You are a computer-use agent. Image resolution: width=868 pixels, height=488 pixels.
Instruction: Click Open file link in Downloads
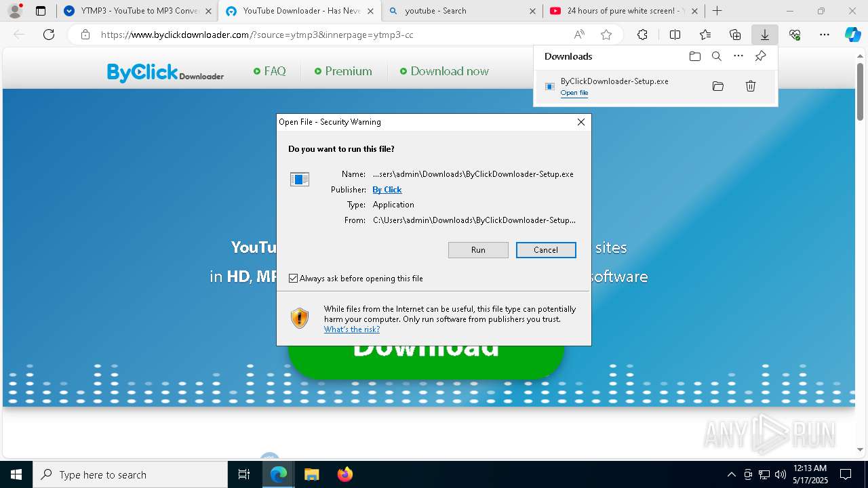coord(574,93)
